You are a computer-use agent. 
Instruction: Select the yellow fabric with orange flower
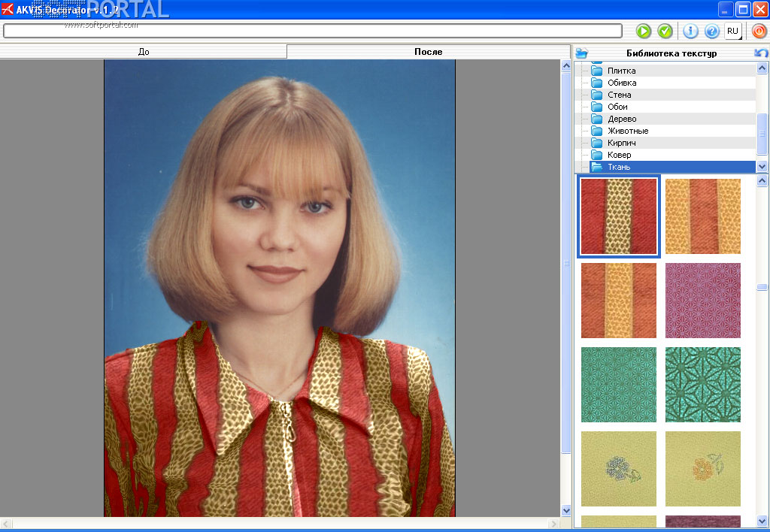[x=703, y=469]
